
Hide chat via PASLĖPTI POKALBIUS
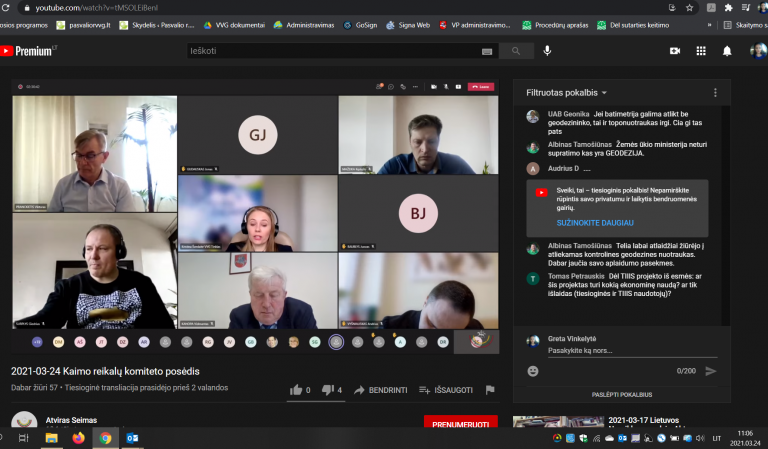[x=622, y=395]
